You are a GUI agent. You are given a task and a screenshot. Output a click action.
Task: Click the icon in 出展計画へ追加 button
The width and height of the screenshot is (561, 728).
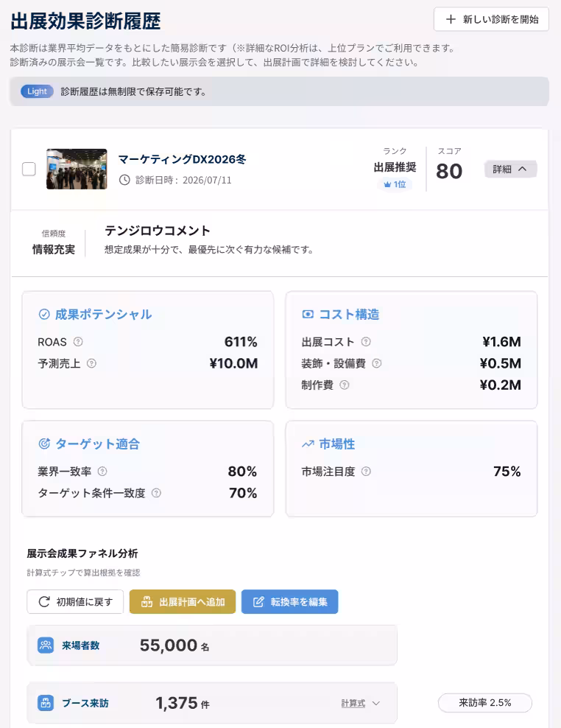pyautogui.click(x=147, y=602)
